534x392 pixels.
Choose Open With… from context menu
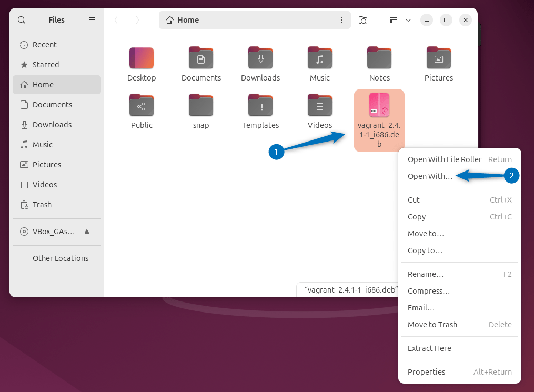click(x=429, y=176)
